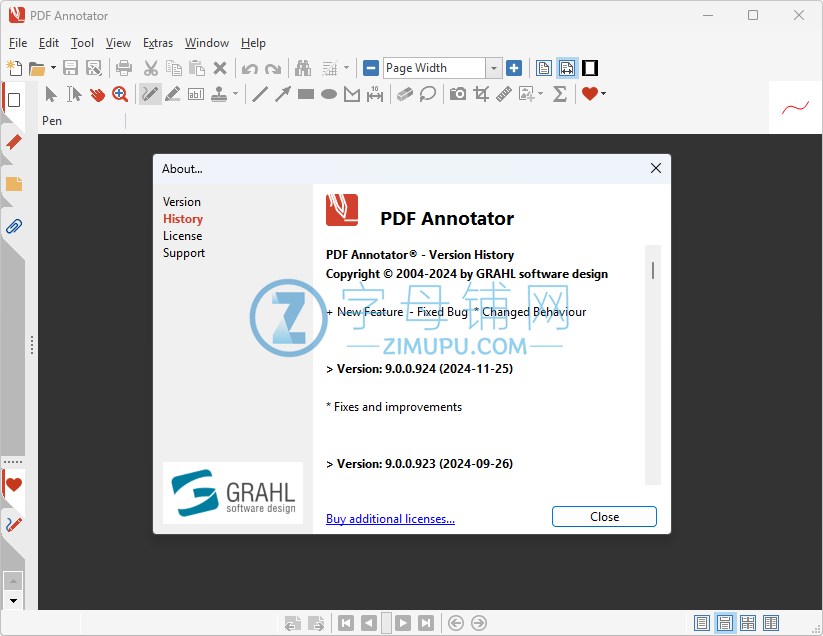Toggle the full screen mode icon

[590, 68]
